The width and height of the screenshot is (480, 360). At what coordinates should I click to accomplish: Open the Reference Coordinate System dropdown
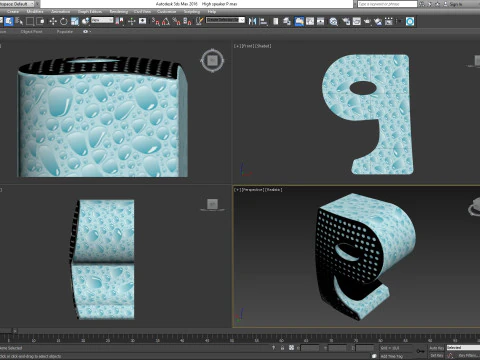click(103, 20)
